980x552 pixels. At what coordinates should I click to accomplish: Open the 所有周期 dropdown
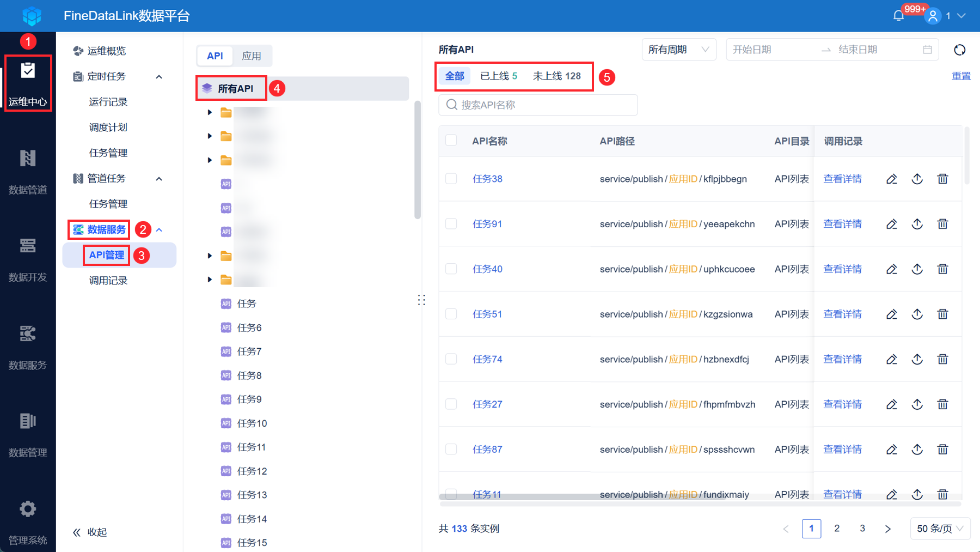click(x=679, y=50)
